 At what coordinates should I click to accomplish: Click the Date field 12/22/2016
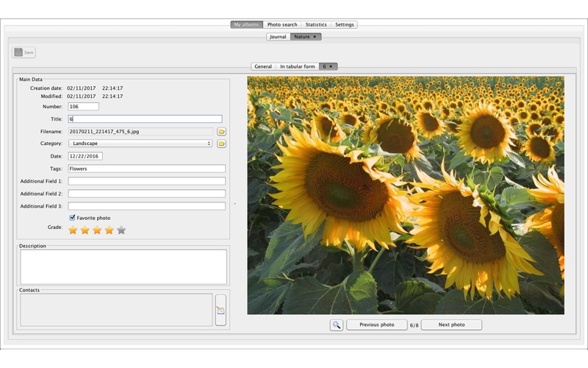tap(85, 156)
